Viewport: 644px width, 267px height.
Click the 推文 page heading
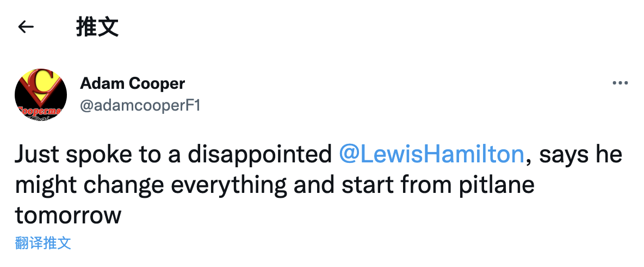(x=97, y=27)
